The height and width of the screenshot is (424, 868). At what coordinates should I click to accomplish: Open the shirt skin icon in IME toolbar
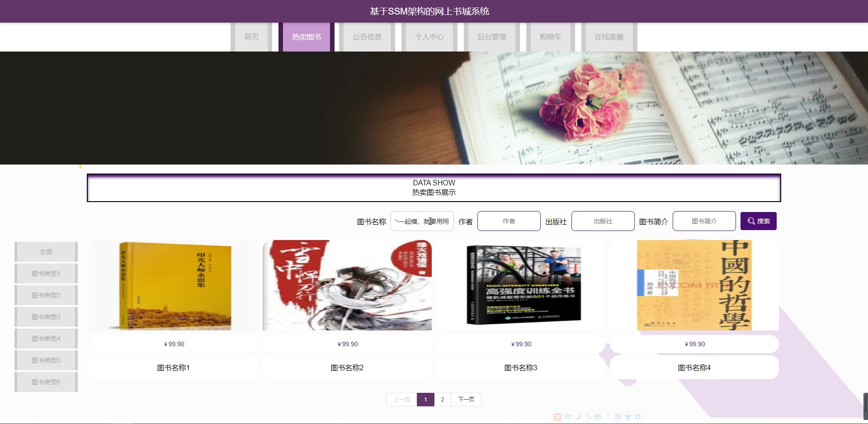[x=627, y=417]
